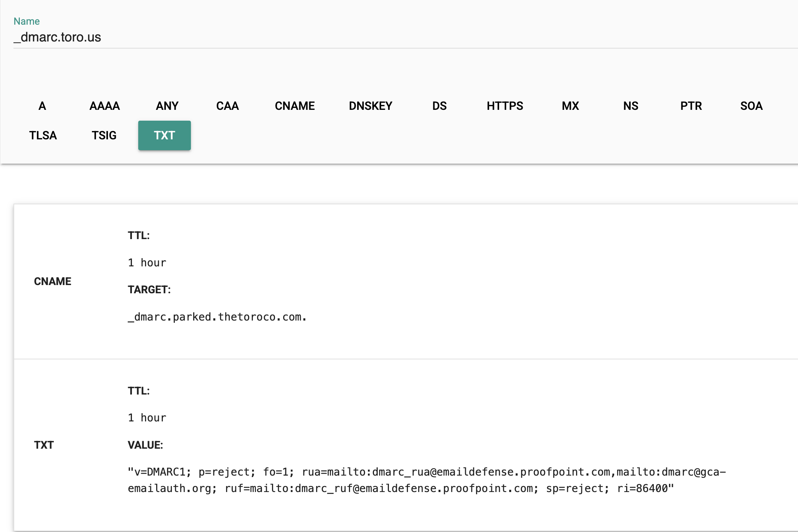Image resolution: width=798 pixels, height=532 pixels.
Task: Click the CNAME result row label
Action: (x=52, y=281)
